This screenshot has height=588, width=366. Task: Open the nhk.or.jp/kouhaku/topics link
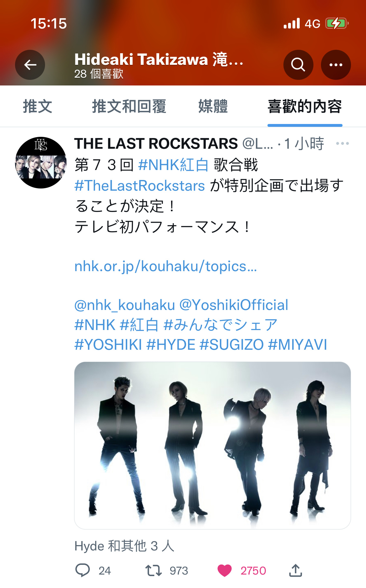[x=166, y=266]
